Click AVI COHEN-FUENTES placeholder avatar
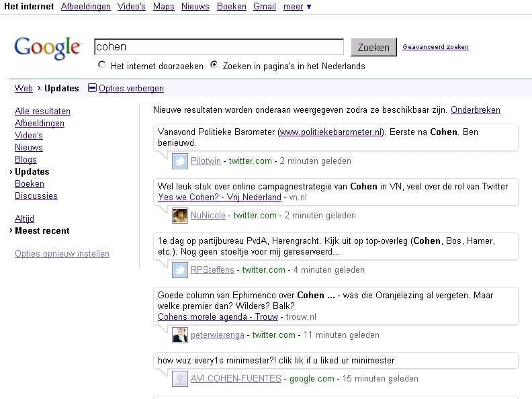 tap(180, 379)
